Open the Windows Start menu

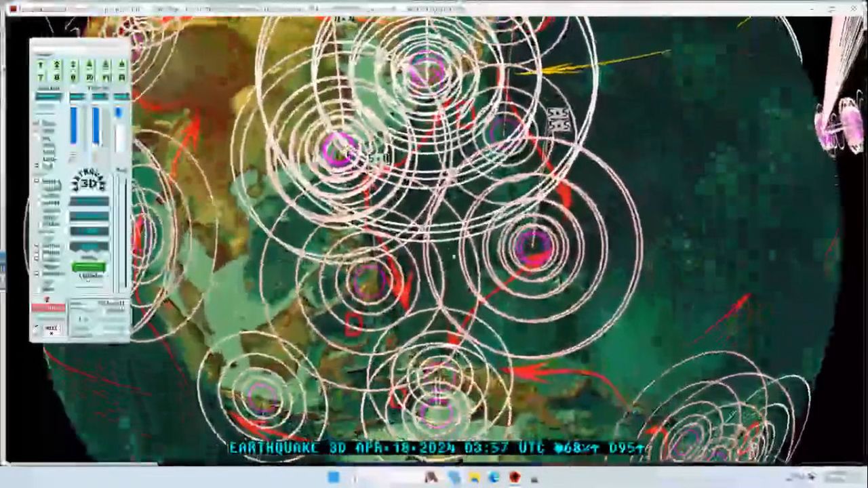[333, 478]
